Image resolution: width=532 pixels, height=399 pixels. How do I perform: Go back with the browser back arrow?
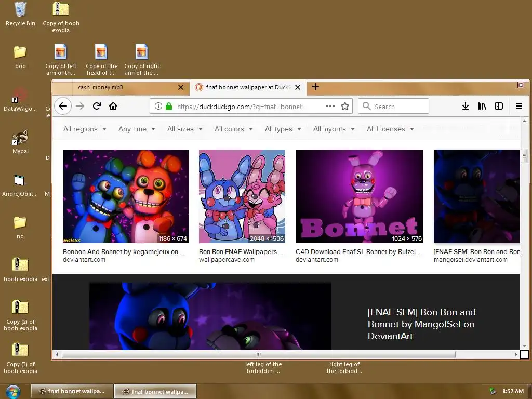click(x=63, y=106)
